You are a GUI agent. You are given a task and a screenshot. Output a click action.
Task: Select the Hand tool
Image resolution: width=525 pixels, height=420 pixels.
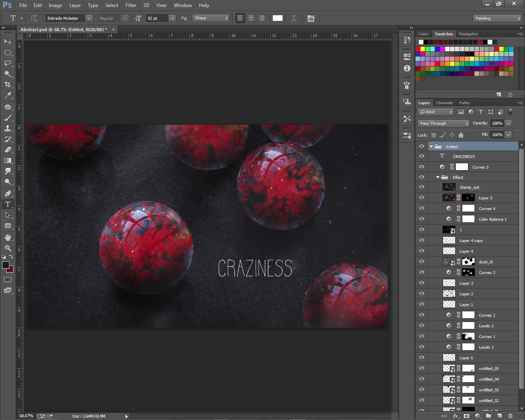pyautogui.click(x=8, y=237)
